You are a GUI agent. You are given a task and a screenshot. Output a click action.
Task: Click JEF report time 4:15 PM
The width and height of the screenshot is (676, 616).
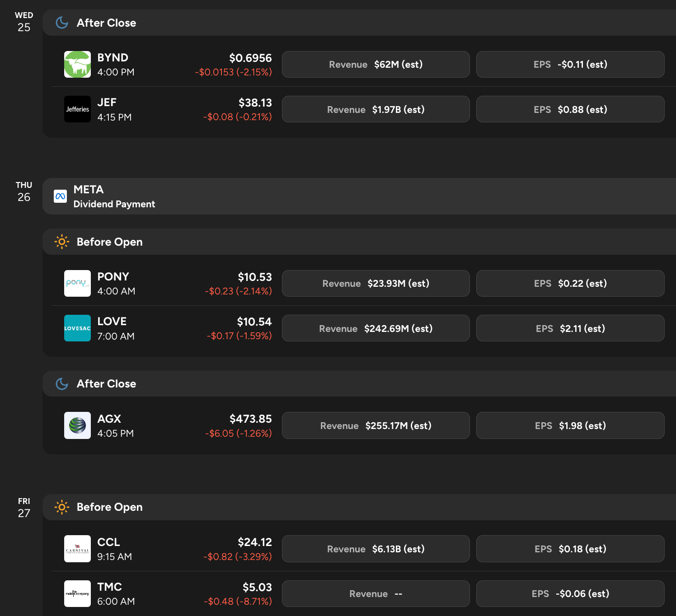[x=114, y=117]
